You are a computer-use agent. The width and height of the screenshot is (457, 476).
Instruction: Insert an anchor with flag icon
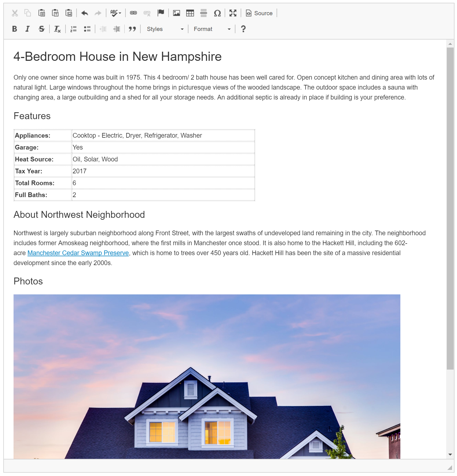161,13
